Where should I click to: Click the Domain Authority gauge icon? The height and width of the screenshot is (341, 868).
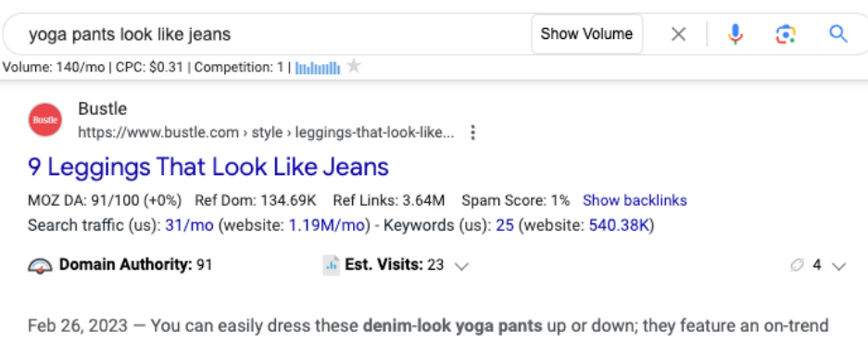coord(41,266)
